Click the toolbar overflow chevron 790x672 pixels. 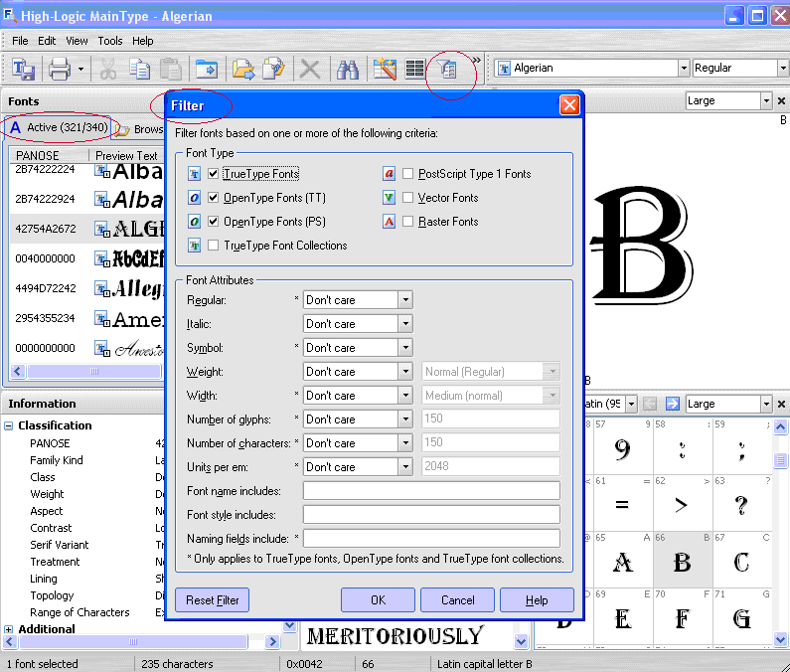pyautogui.click(x=476, y=61)
